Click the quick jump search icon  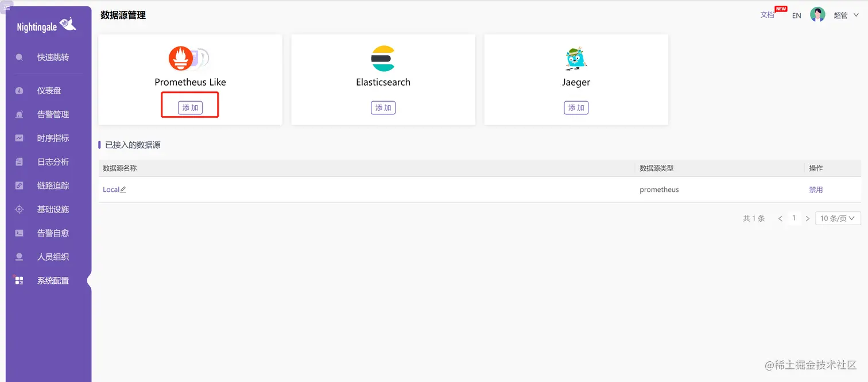tap(20, 57)
